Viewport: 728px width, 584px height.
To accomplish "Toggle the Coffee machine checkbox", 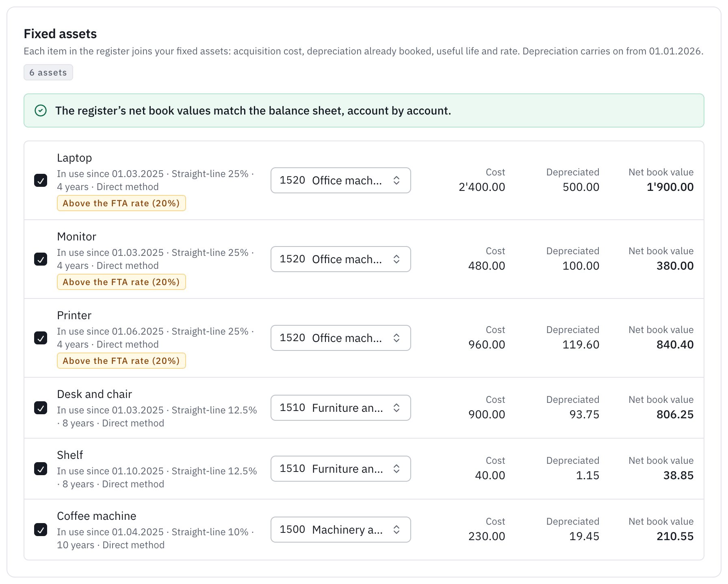I will (x=41, y=530).
